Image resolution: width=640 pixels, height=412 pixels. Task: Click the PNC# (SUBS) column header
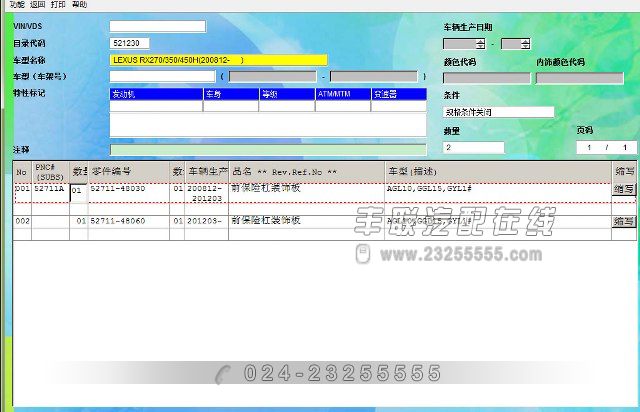[x=50, y=172]
